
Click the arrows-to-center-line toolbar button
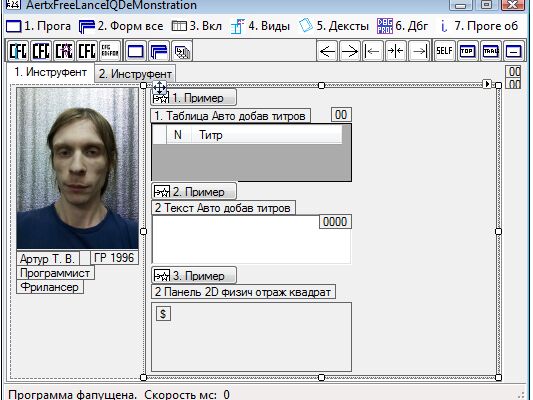click(x=396, y=51)
